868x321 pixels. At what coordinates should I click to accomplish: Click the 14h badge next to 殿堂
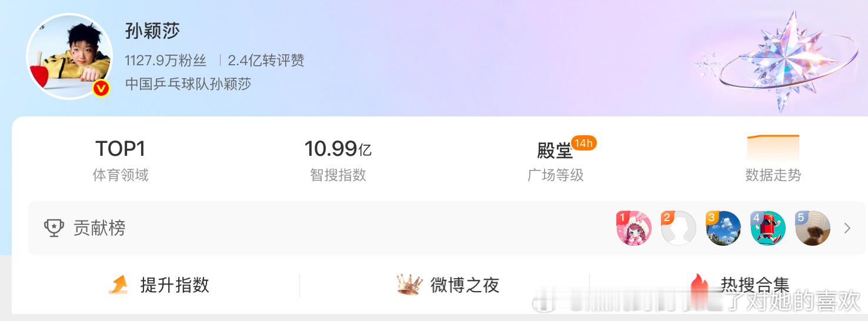(584, 143)
